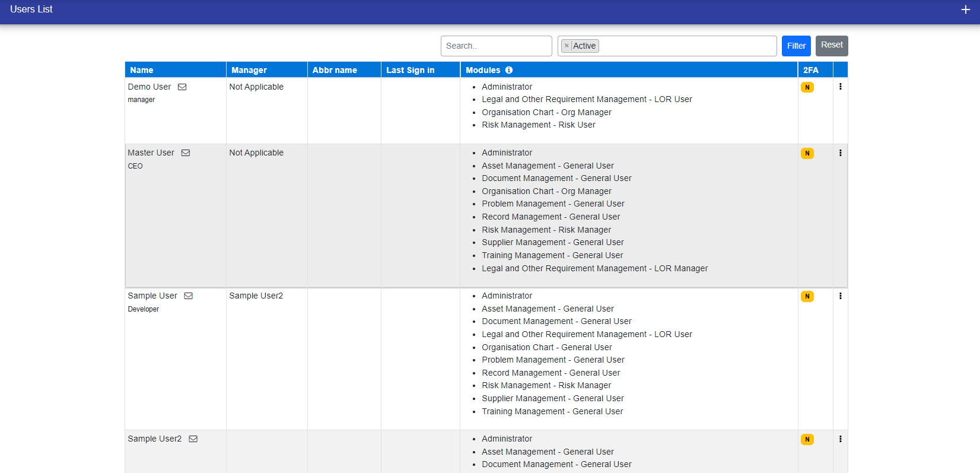Screen dimensions: 980x473
Task: Click envelope icon next to Sample User2 name
Action: coord(193,439)
